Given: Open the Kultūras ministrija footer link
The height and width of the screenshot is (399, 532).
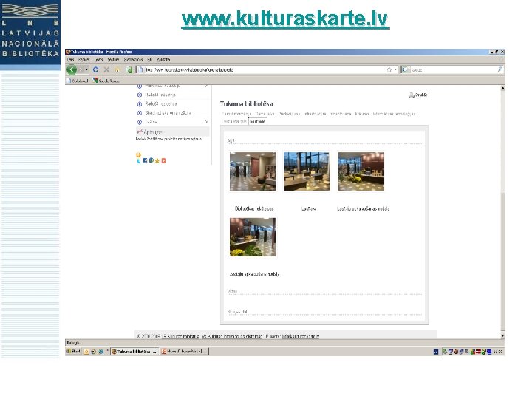Looking at the screenshot, I should [x=182, y=336].
